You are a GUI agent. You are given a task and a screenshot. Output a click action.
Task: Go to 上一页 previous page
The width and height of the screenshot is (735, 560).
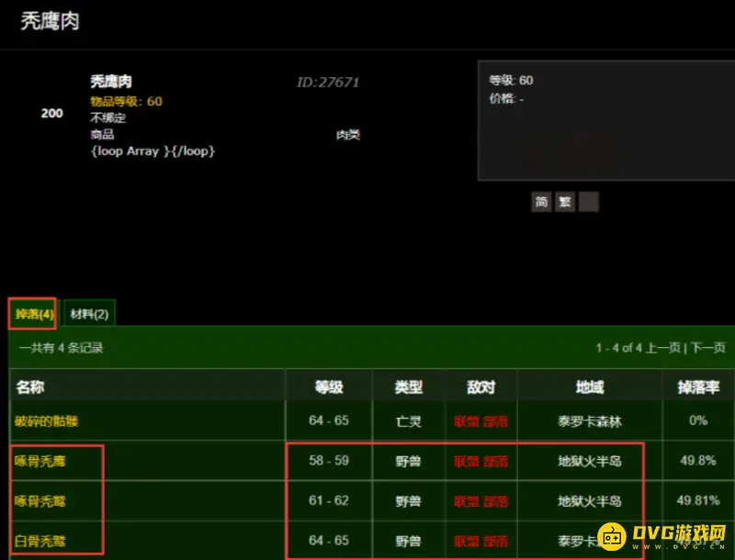click(x=663, y=348)
